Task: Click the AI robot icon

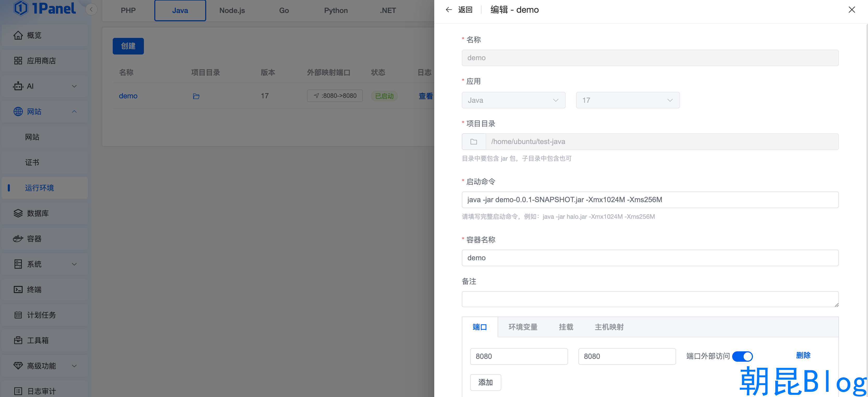Action: [x=18, y=86]
